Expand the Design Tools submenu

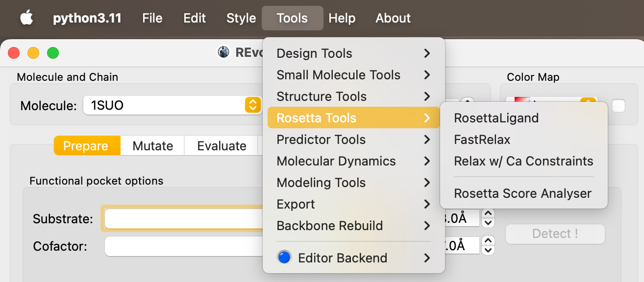354,53
